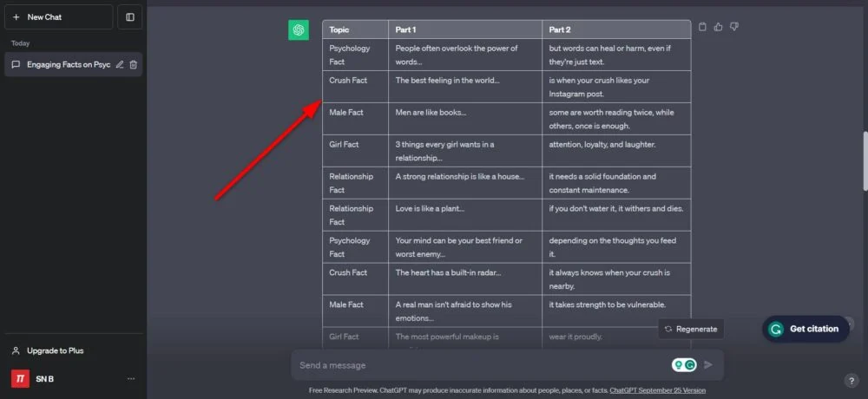This screenshot has width=868, height=399.
Task: Rename chat with the pencil icon
Action: [x=120, y=64]
